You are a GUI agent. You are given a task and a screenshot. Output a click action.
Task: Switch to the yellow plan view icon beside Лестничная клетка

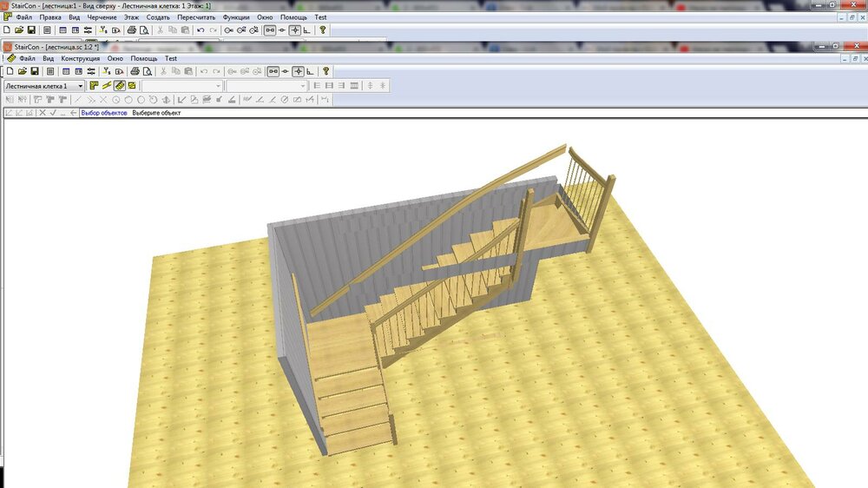click(x=94, y=86)
